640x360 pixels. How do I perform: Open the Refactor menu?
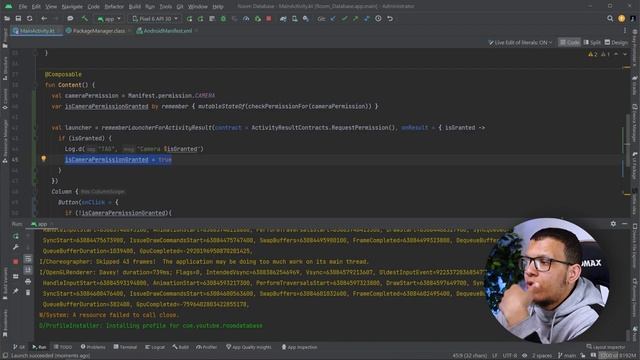(114, 7)
